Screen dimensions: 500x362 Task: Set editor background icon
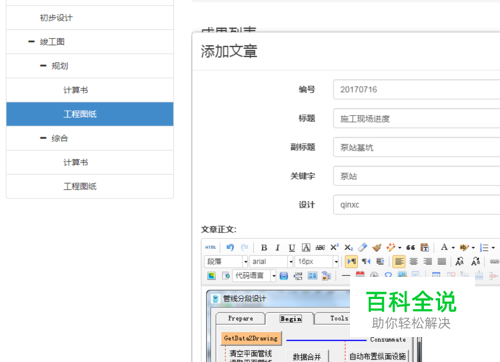[326, 276]
